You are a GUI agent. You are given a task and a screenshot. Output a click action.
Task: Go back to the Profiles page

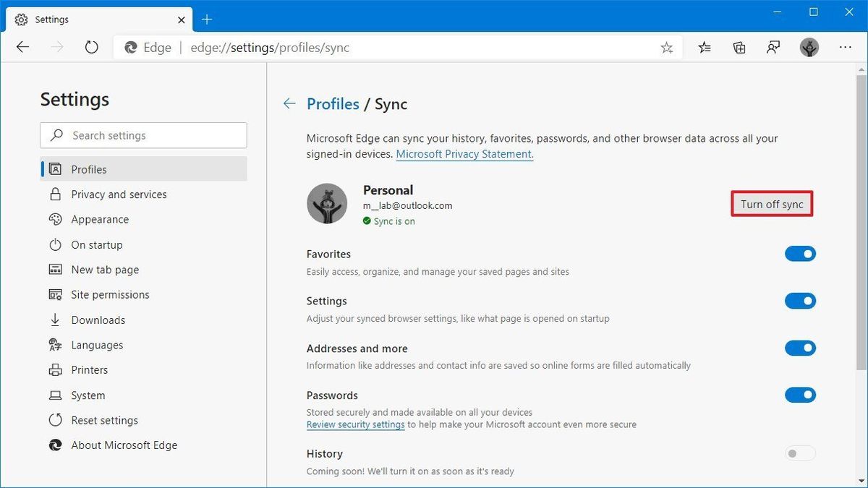pyautogui.click(x=289, y=103)
